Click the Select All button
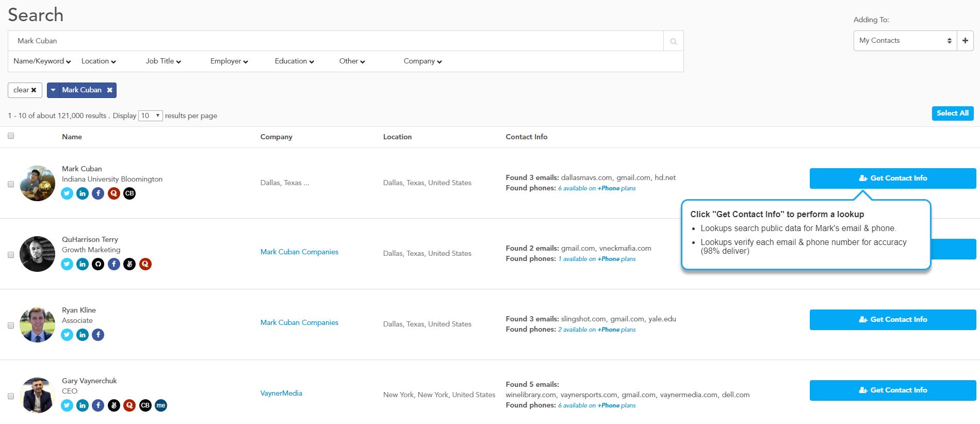 coord(953,113)
